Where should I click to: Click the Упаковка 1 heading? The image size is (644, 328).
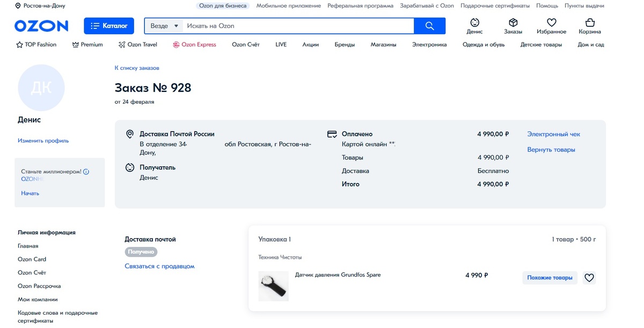[275, 239]
